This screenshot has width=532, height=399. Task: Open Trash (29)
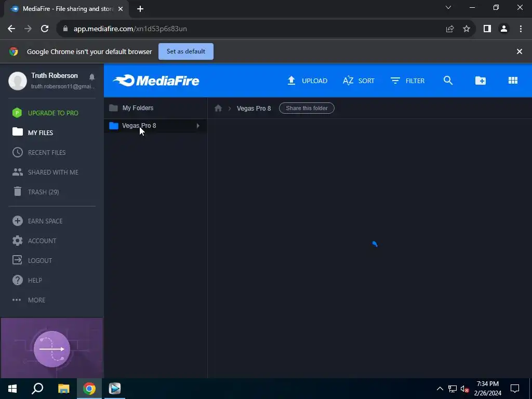click(36, 192)
